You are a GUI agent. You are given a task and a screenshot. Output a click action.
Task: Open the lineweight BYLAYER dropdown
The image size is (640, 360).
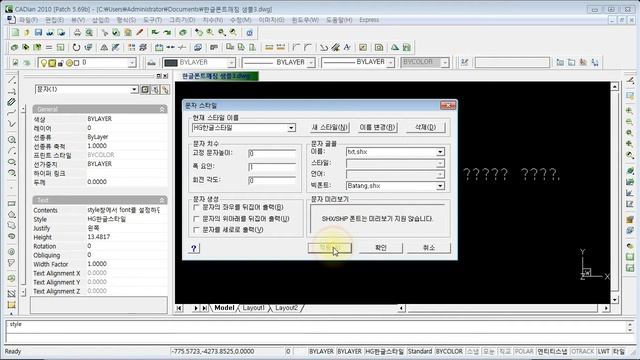(x=391, y=62)
